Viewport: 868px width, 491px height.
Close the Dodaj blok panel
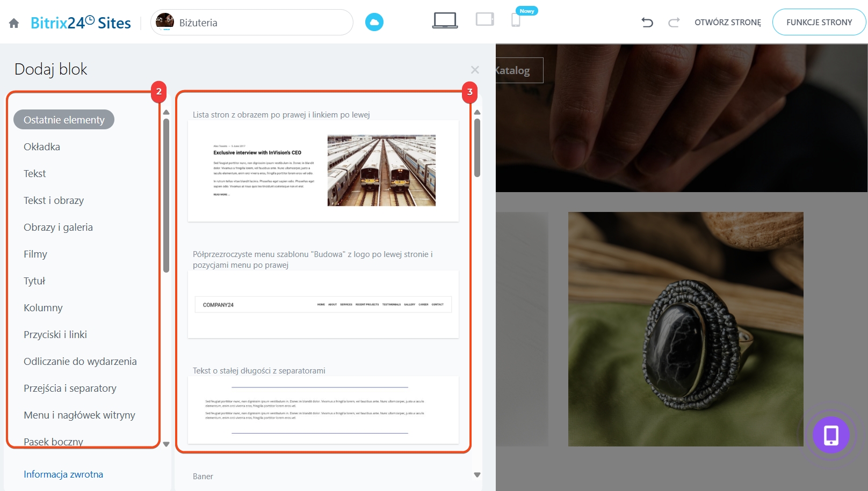[475, 70]
